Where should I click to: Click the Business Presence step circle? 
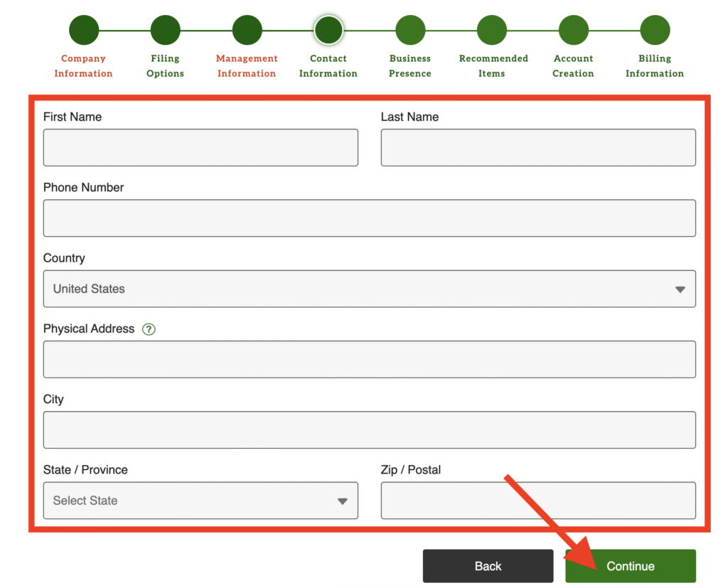[410, 31]
